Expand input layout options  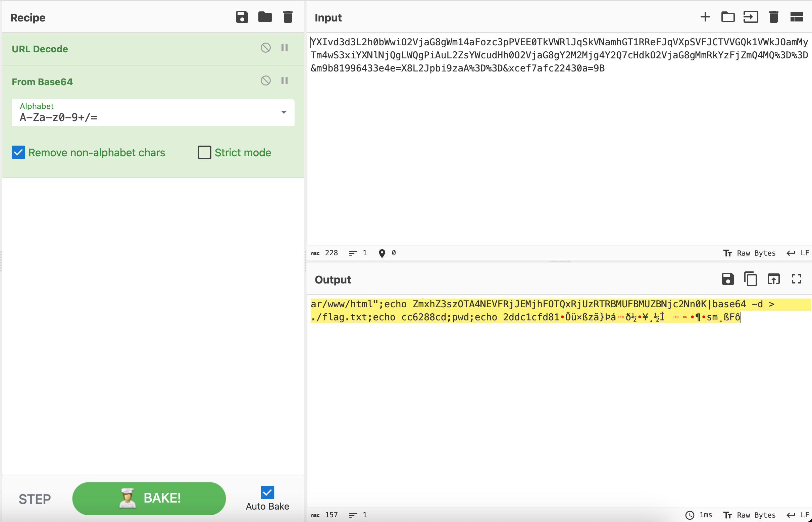[797, 17]
